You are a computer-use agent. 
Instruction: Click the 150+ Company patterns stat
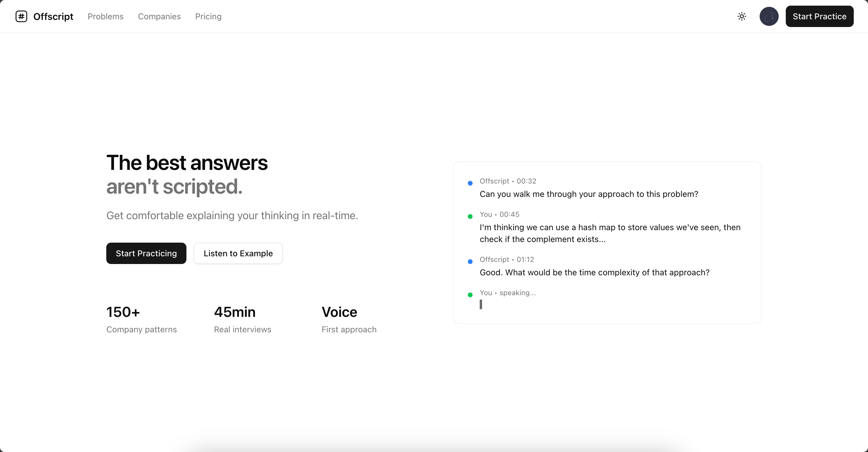pyautogui.click(x=141, y=319)
